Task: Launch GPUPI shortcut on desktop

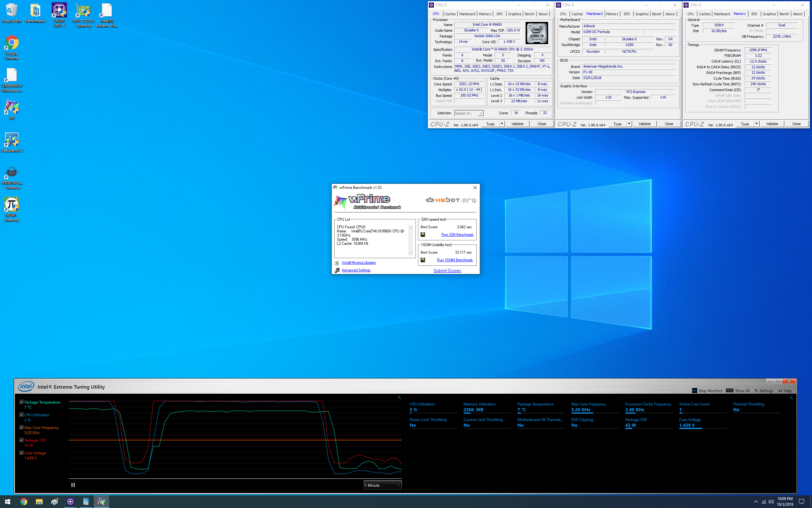Action: (11, 209)
